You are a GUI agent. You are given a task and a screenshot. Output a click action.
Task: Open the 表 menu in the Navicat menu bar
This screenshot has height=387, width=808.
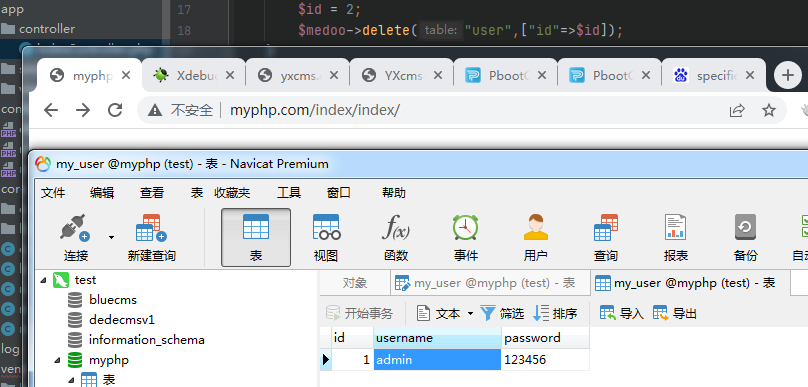click(x=197, y=193)
